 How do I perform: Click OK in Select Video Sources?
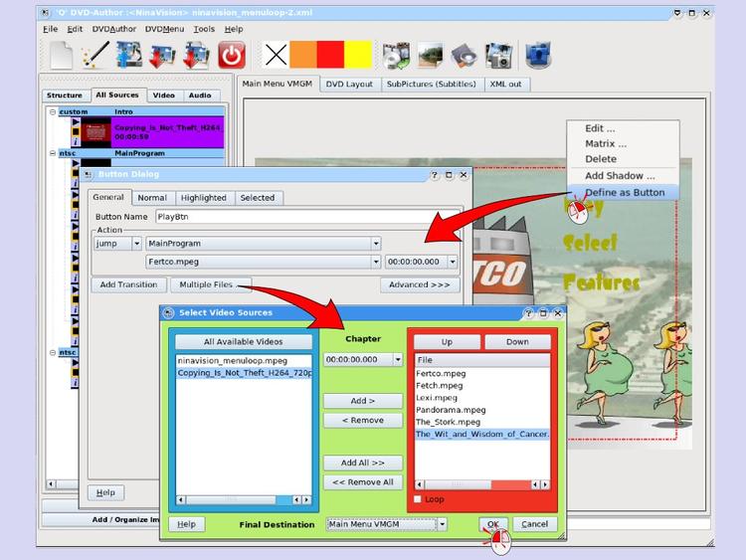(493, 524)
